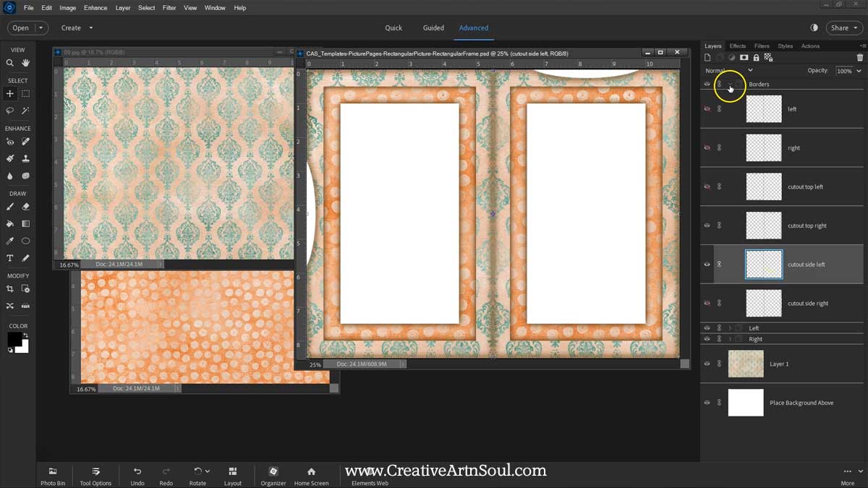The height and width of the screenshot is (488, 868).
Task: Select the Quick Selection wand tool
Action: click(26, 111)
